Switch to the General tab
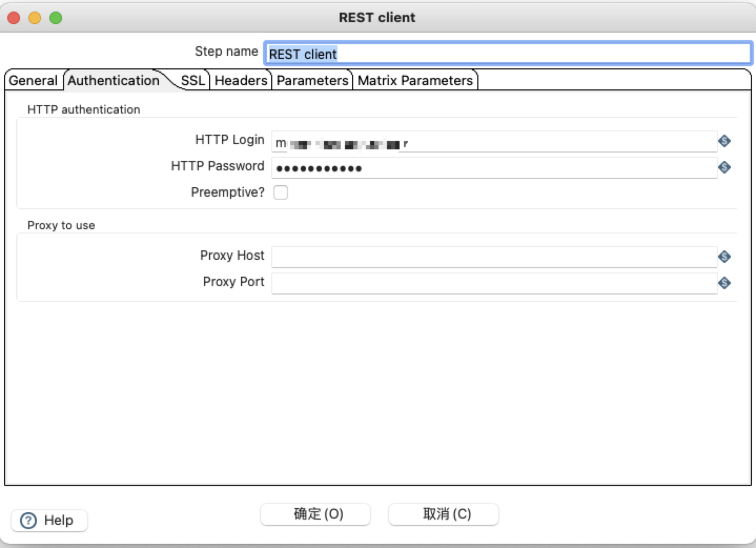The image size is (756, 548). click(x=33, y=80)
